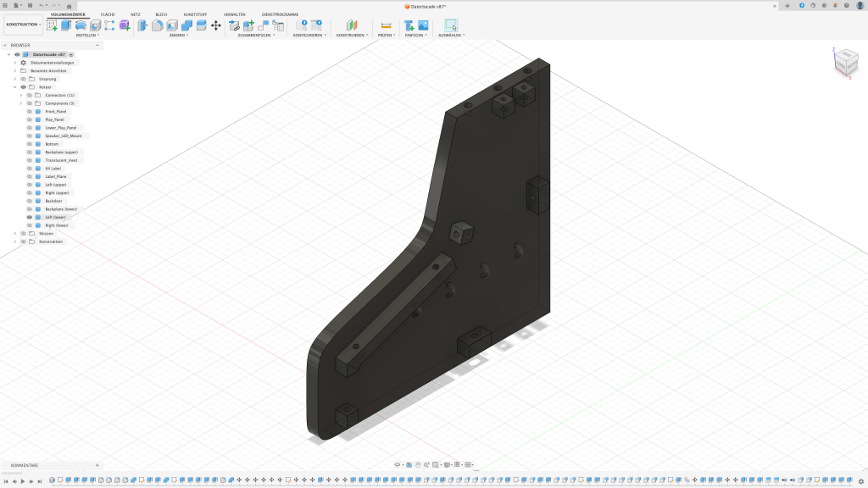Screen dimensions: 868x488
Task: Open the BLECH tab
Action: pos(161,14)
